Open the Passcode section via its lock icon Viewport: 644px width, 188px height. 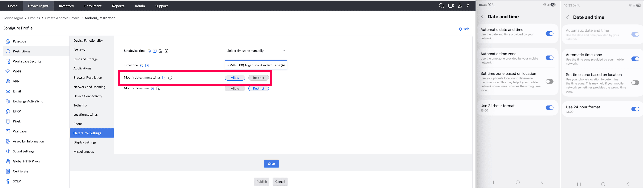tap(8, 41)
